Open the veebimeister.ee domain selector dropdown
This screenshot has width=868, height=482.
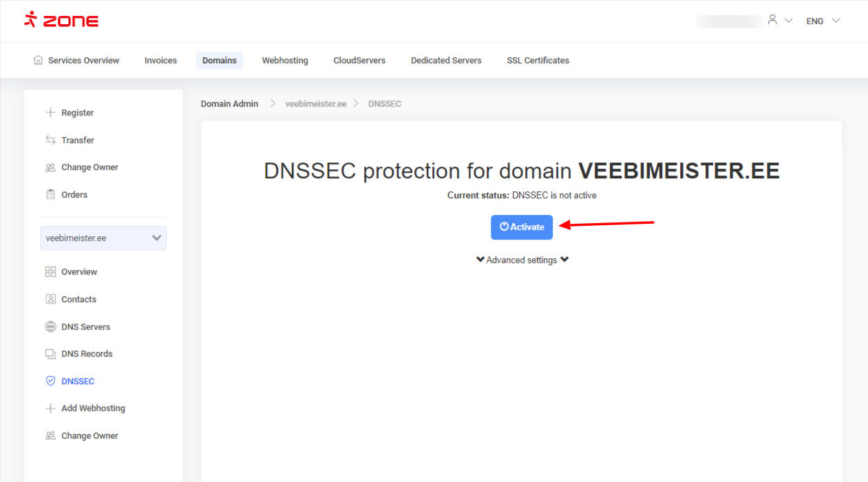pos(103,238)
